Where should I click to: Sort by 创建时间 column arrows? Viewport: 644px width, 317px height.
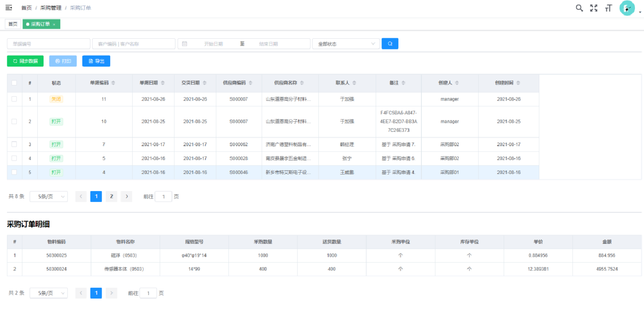[518, 83]
